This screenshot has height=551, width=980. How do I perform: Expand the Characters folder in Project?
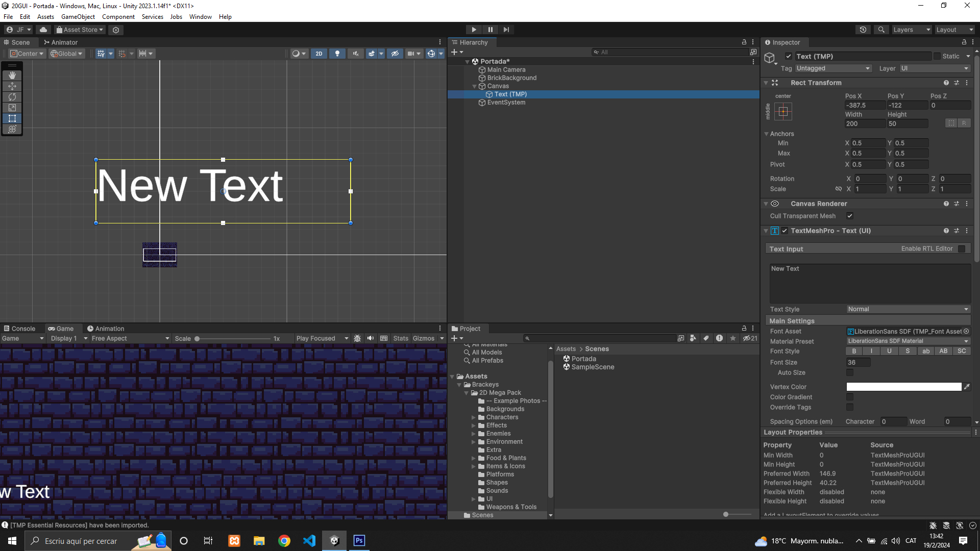[474, 417]
